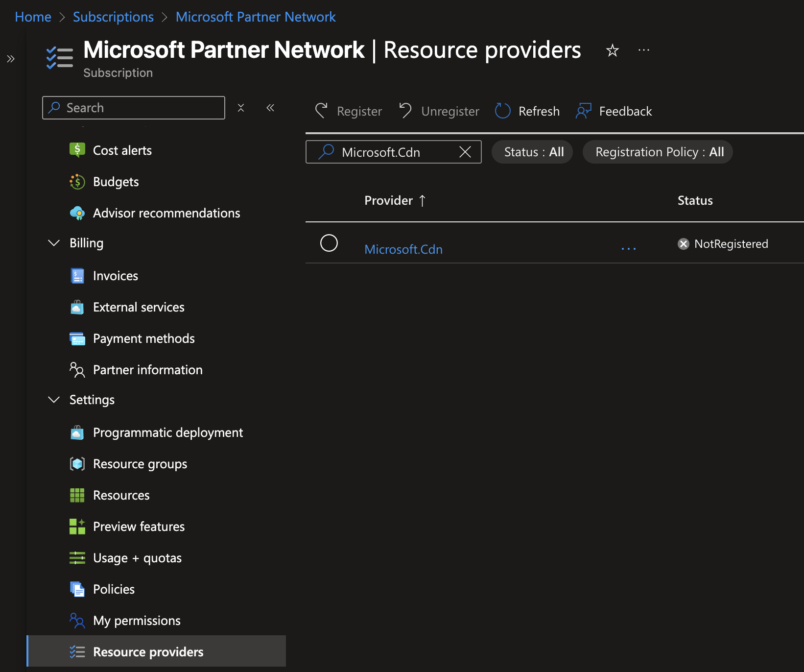The image size is (804, 672).
Task: Collapse the Settings section
Action: 54,400
